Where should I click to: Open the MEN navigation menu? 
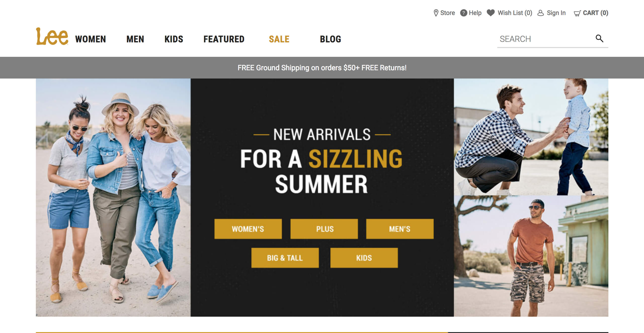click(x=135, y=39)
